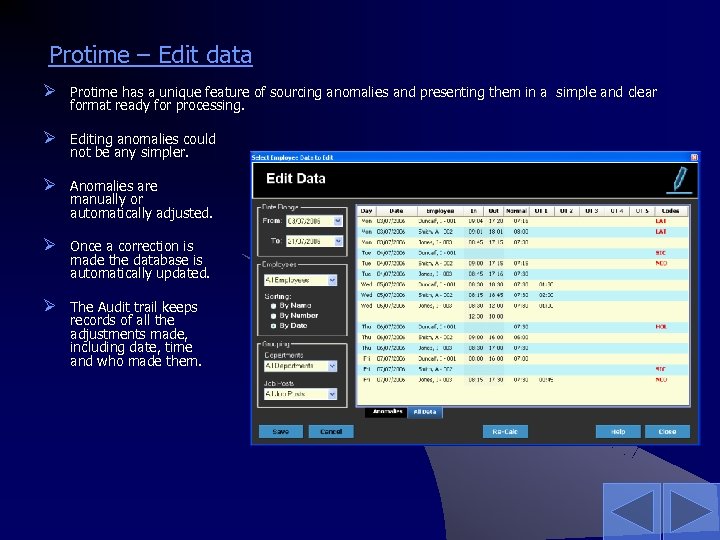Click the 18:01 Out time cell

[496, 231]
